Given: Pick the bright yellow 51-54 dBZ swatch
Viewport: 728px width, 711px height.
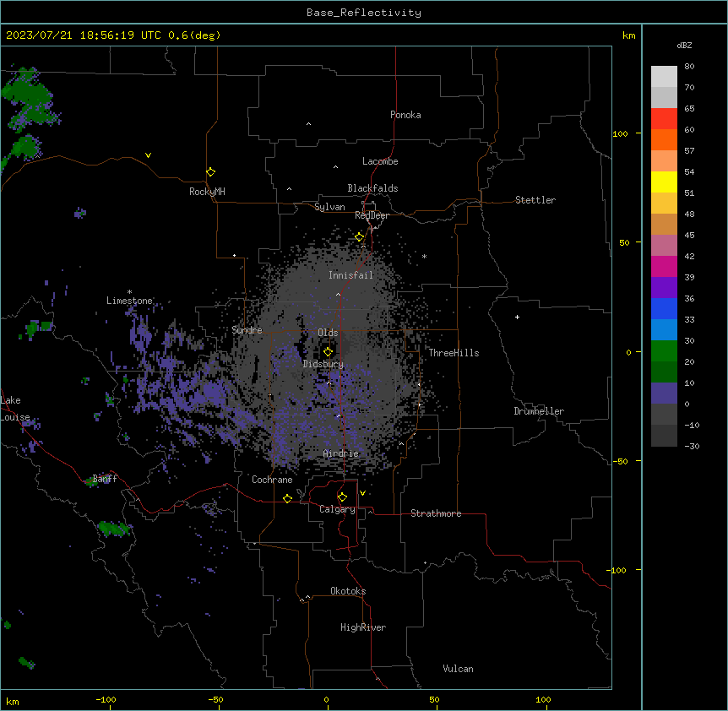Looking at the screenshot, I should click(x=664, y=182).
